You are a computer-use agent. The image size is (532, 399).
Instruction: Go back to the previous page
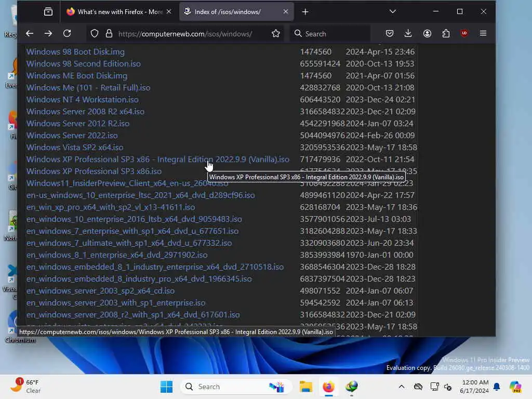coord(30,33)
